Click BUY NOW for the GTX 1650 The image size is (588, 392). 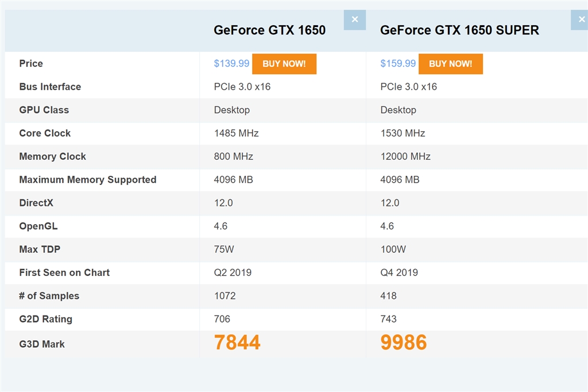point(284,64)
